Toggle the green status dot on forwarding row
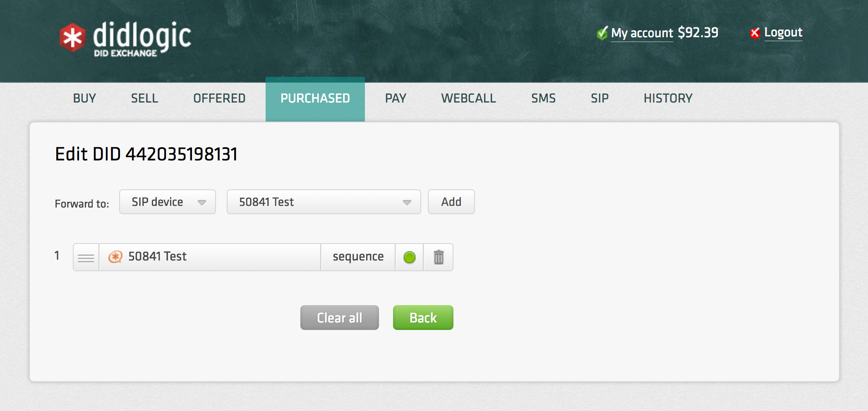 click(409, 256)
